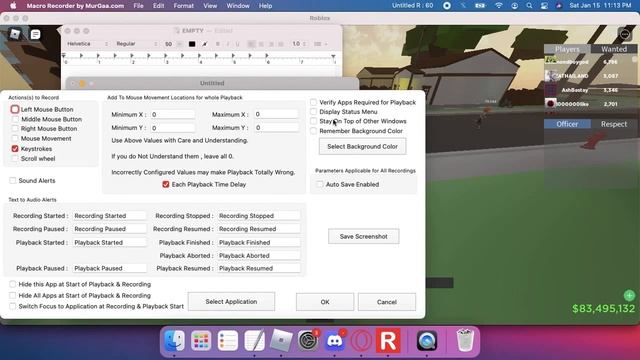The width and height of the screenshot is (640, 360).
Task: Enable Left Mouse Button recording
Action: tap(15, 109)
